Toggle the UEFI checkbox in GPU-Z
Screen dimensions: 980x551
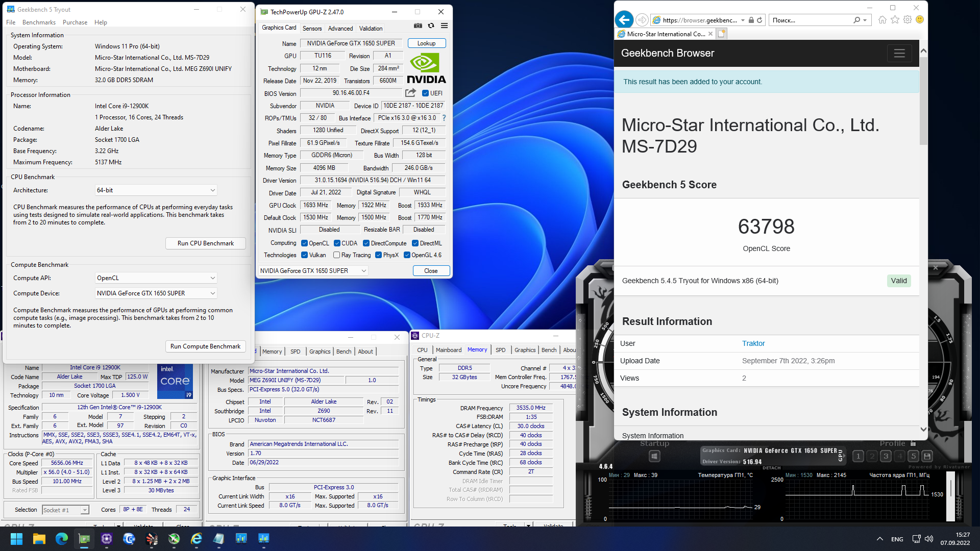pyautogui.click(x=425, y=93)
